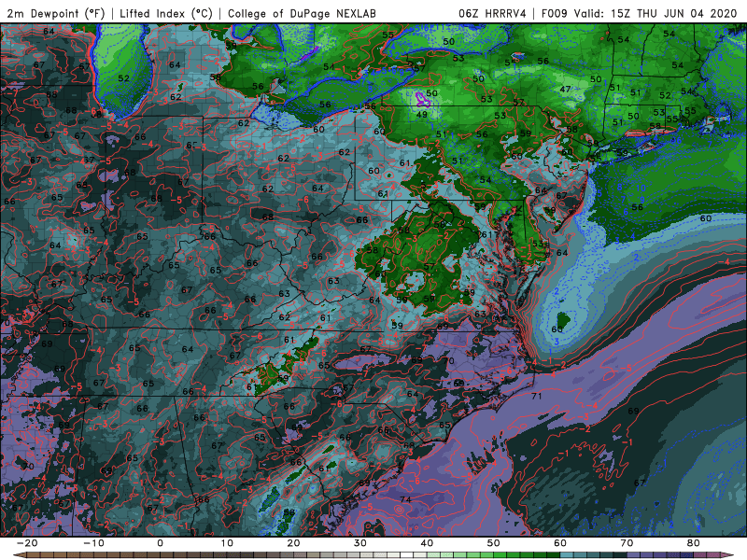The width and height of the screenshot is (747, 560).
Task: Click the "F009" forecast hour text
Action: pos(554,13)
